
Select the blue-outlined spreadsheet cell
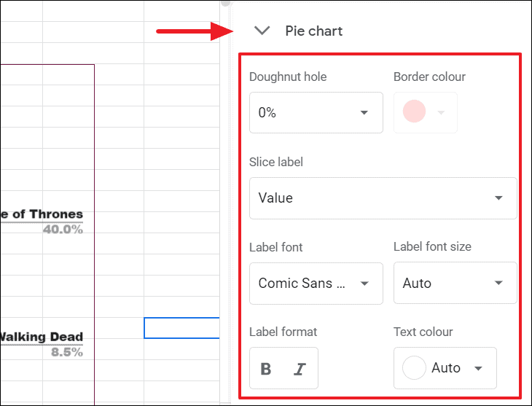pos(181,328)
